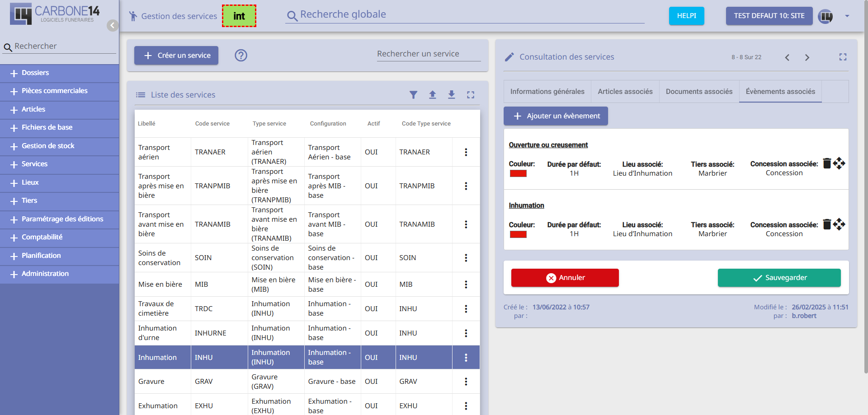Switch to Documents associés tab
The width and height of the screenshot is (868, 415).
click(x=699, y=92)
